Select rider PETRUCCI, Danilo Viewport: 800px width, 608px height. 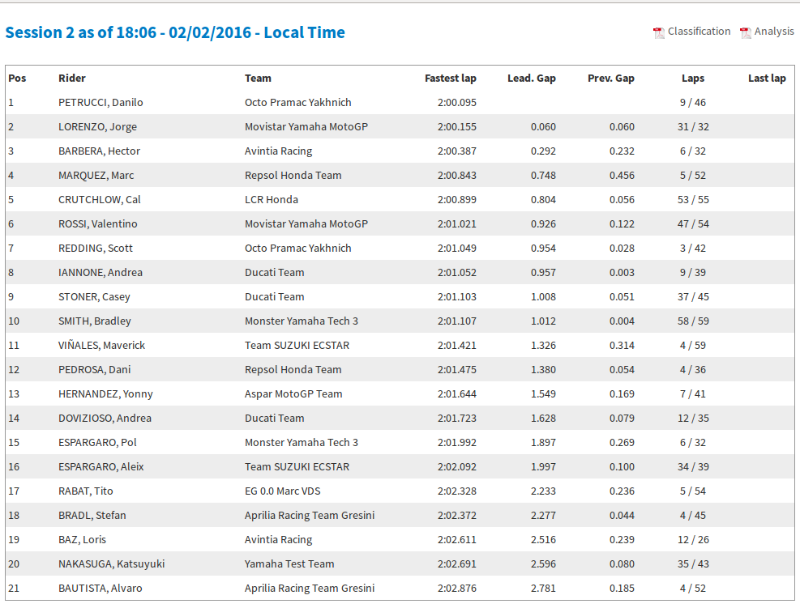[101, 103]
